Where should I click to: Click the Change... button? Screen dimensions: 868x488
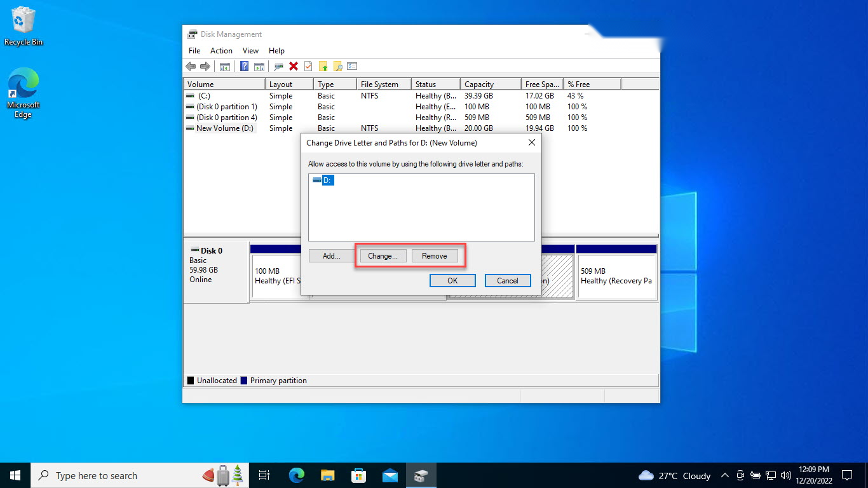pyautogui.click(x=383, y=256)
